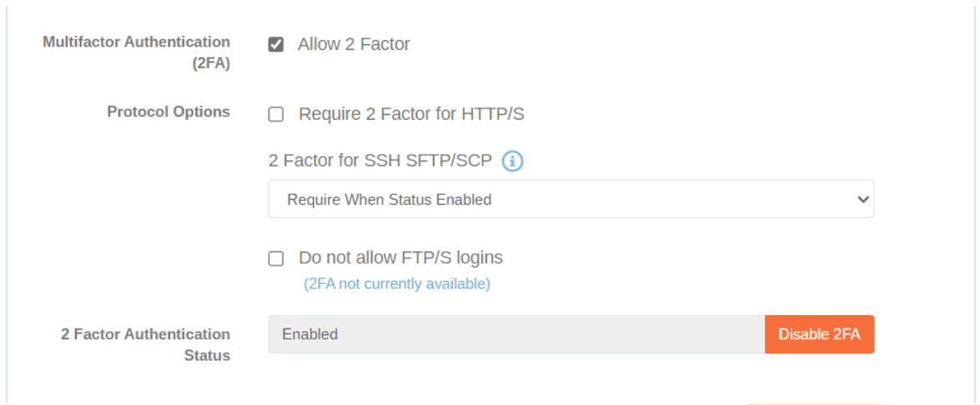Image resolution: width=980 pixels, height=405 pixels.
Task: Tick the Do not allow FTP/S logins checkbox
Action: (x=276, y=259)
